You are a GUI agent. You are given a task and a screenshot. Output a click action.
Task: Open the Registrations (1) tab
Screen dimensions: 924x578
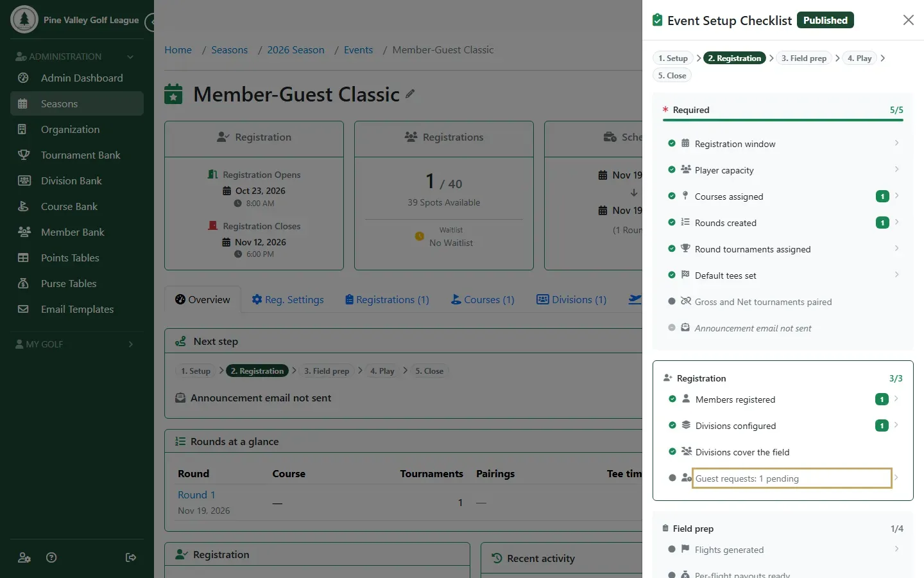(x=387, y=300)
